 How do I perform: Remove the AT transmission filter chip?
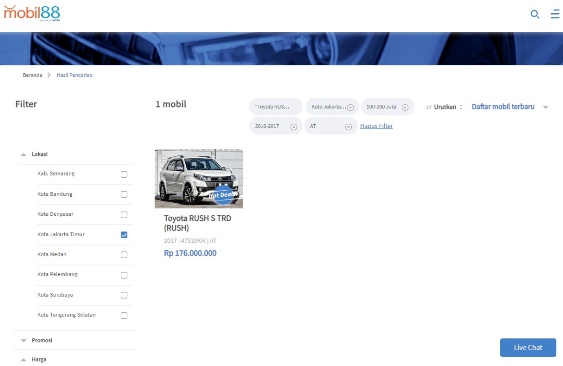pyautogui.click(x=348, y=127)
